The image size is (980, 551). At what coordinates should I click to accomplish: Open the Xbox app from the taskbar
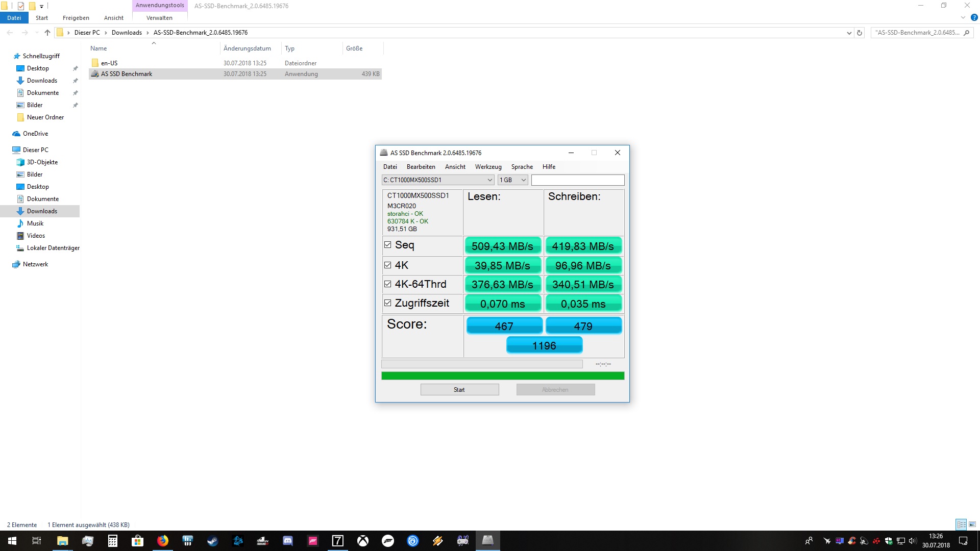(x=362, y=540)
